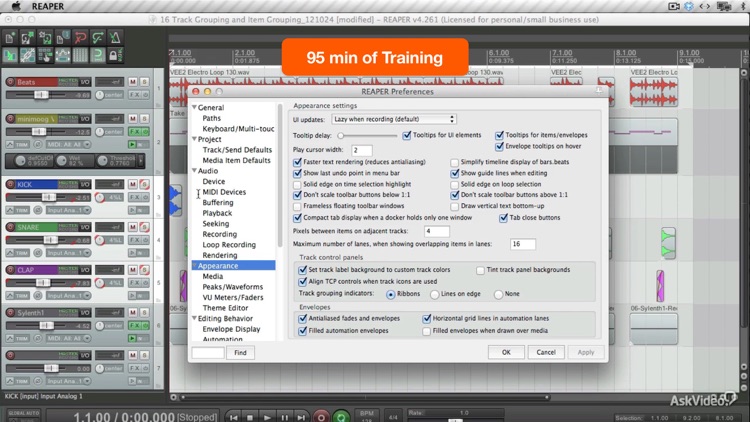Open envelope TRIM button on KICK track
750x422 pixels.
pyautogui.click(x=18, y=210)
